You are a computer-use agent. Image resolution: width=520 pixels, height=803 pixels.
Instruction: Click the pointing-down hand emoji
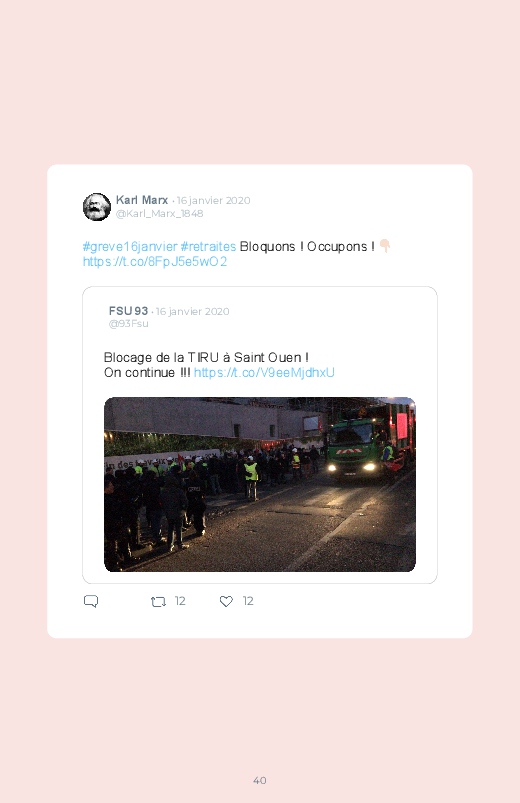point(385,246)
